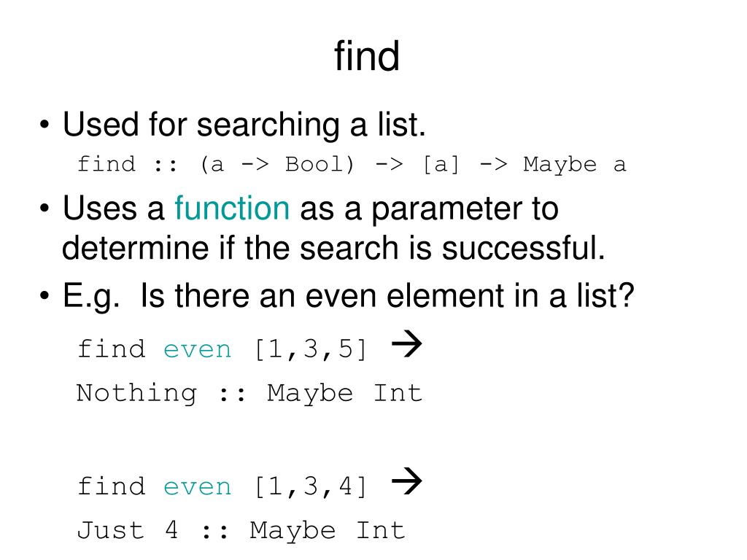747x560 pixels.
Task: Click the bullet before 'Used for searching'
Action: (x=44, y=125)
